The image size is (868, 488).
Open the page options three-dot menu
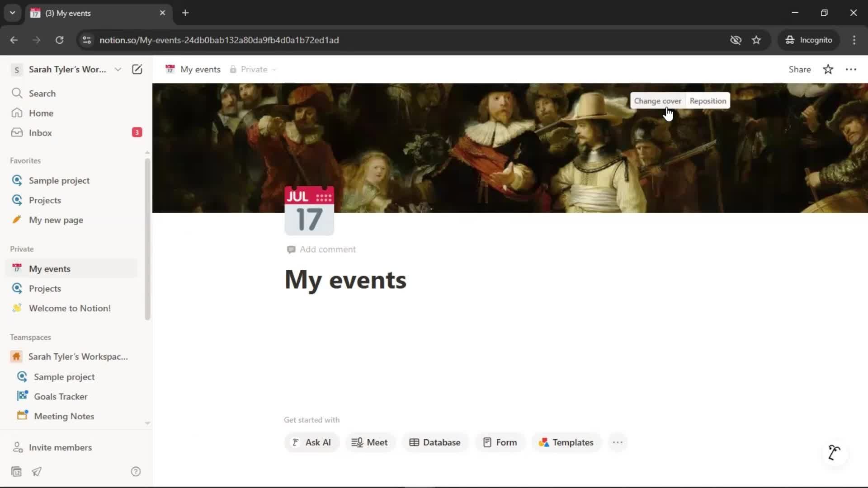(851, 70)
